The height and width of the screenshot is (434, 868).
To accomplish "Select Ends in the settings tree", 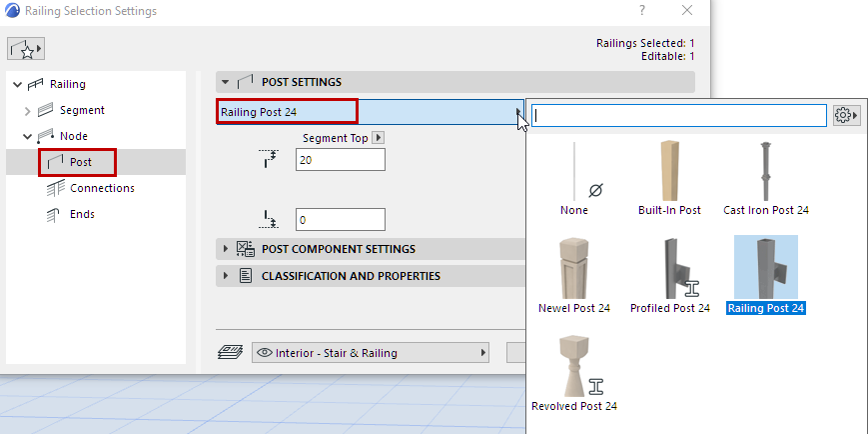I will pos(82,214).
